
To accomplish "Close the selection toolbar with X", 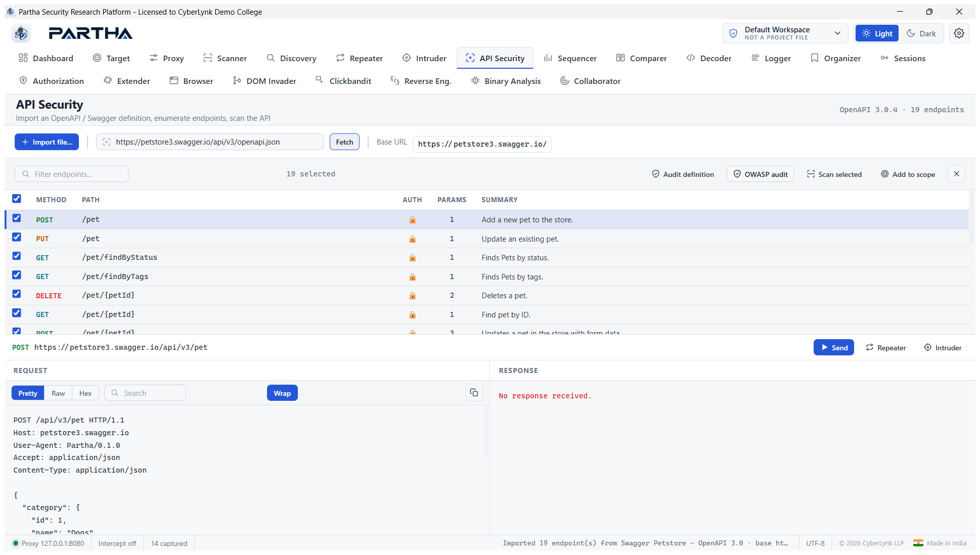I will click(x=956, y=174).
